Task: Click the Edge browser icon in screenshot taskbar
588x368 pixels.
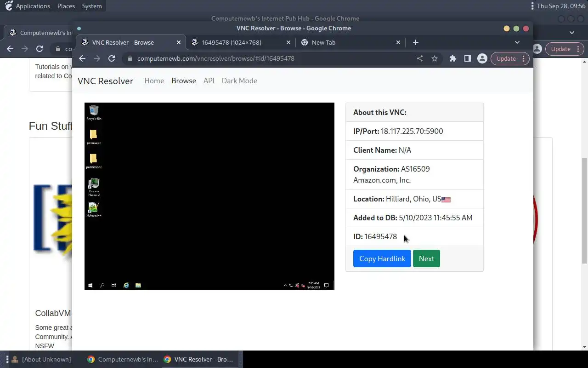Action: (x=126, y=285)
